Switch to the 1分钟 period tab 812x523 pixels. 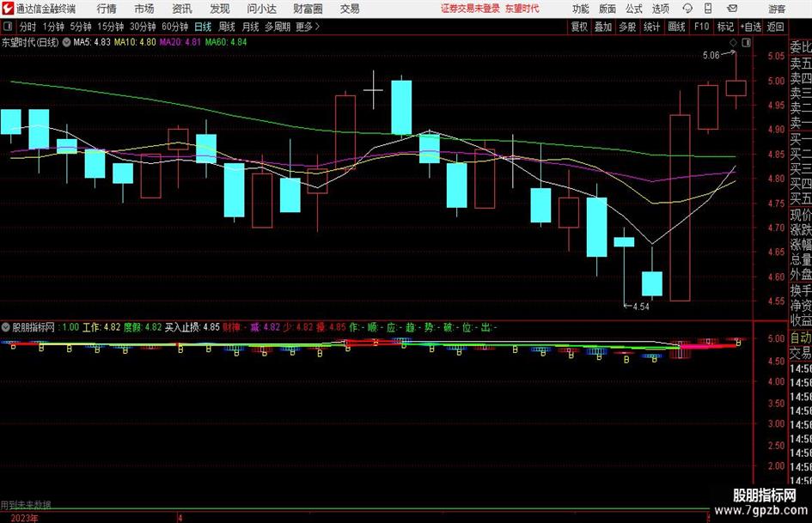pyautogui.click(x=53, y=27)
